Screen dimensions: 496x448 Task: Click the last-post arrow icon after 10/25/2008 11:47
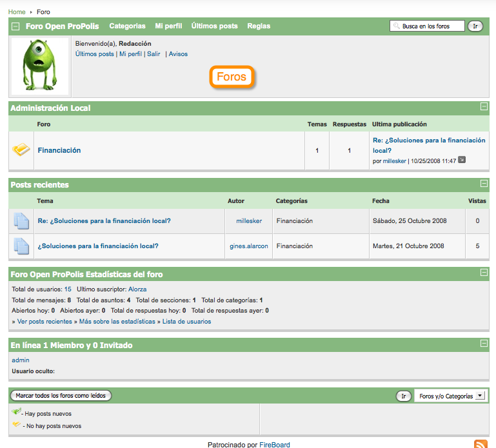click(x=462, y=160)
